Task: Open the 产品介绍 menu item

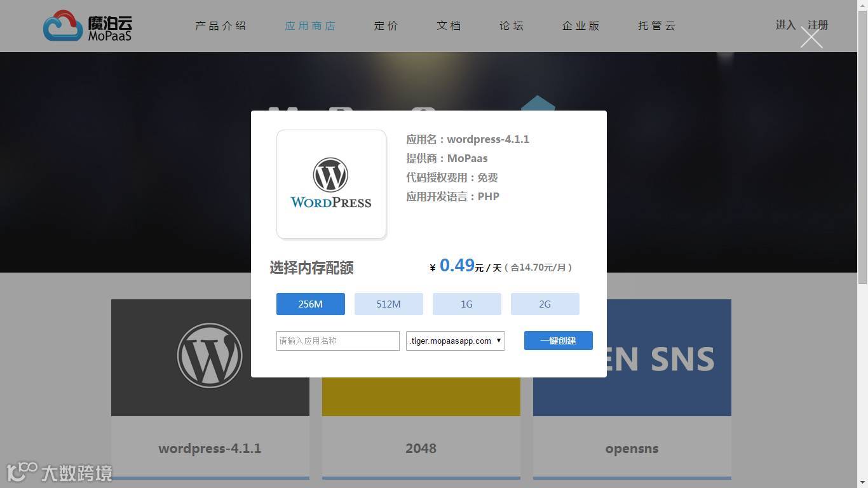Action: point(220,26)
